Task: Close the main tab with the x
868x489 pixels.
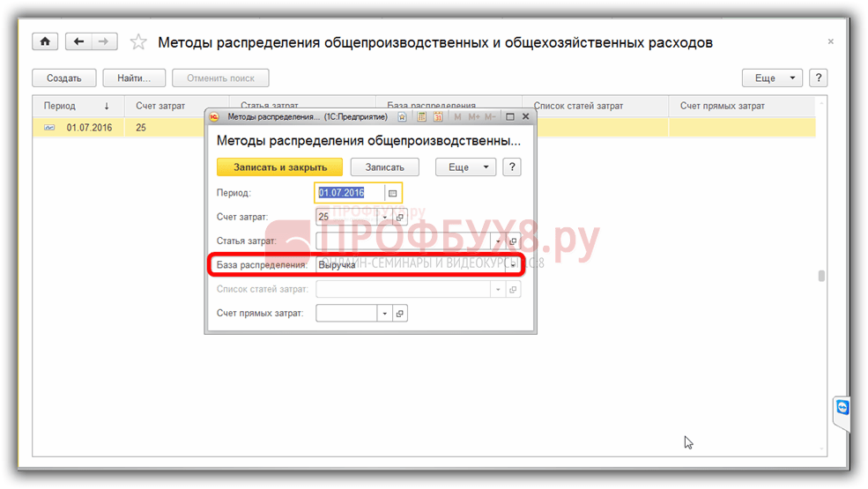Action: pyautogui.click(x=830, y=41)
